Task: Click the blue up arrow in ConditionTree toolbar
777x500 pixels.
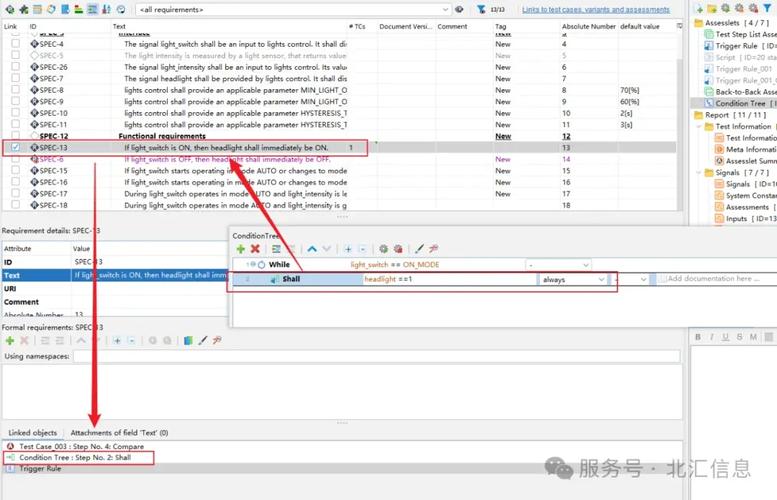Action: [x=313, y=248]
